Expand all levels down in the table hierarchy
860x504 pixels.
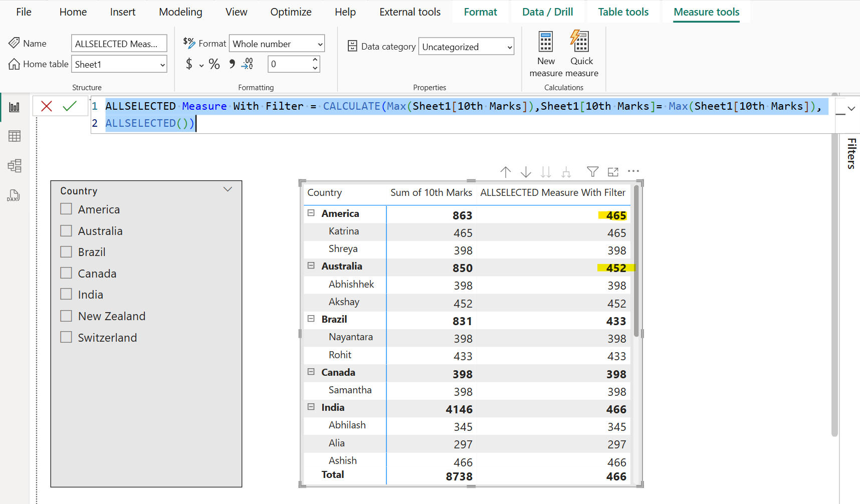[546, 171]
